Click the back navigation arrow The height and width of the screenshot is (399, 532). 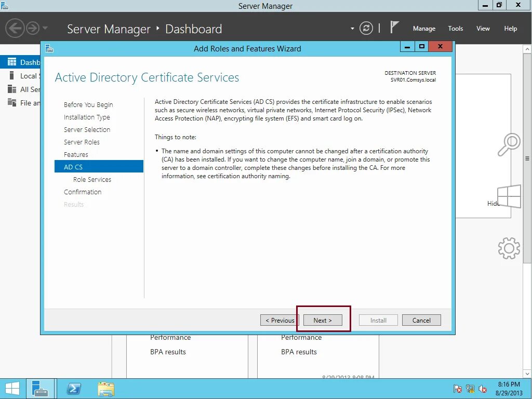pyautogui.click(x=15, y=28)
